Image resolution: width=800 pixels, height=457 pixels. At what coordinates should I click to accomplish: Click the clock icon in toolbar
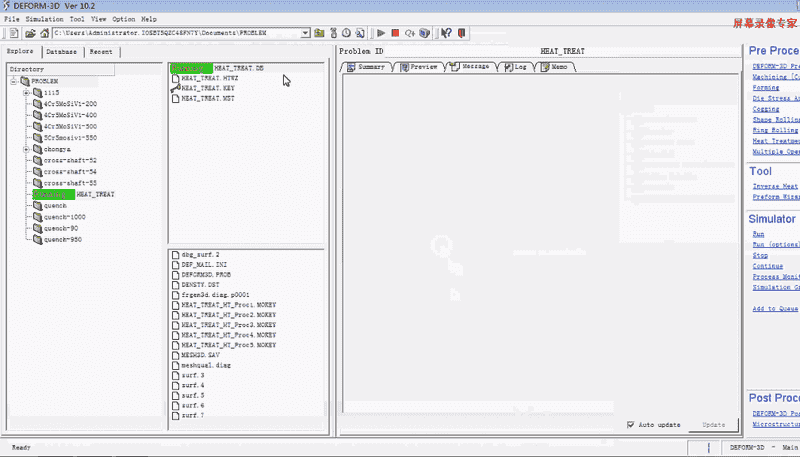pos(346,33)
